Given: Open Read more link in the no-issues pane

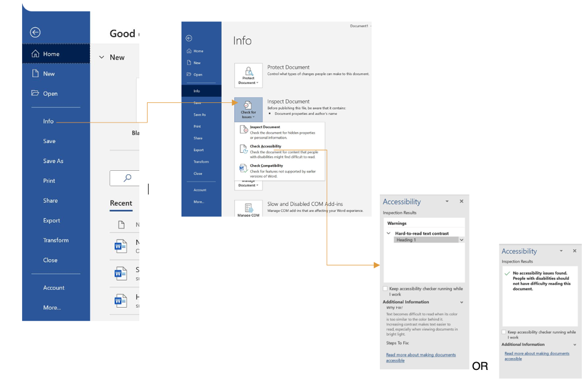Looking at the screenshot, I should click(x=537, y=356).
